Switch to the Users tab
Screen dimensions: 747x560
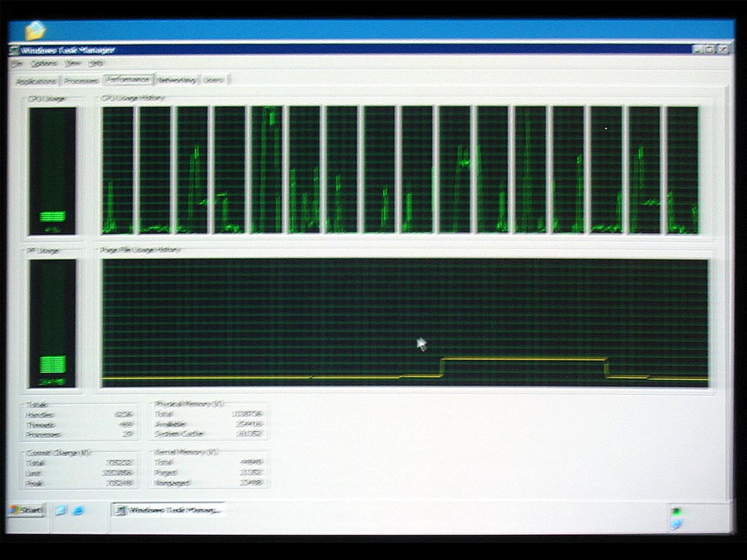(x=214, y=80)
